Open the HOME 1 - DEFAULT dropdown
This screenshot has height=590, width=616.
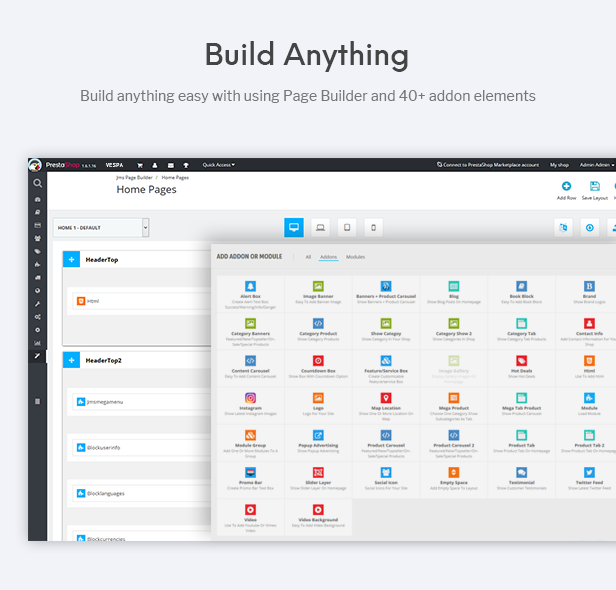101,227
